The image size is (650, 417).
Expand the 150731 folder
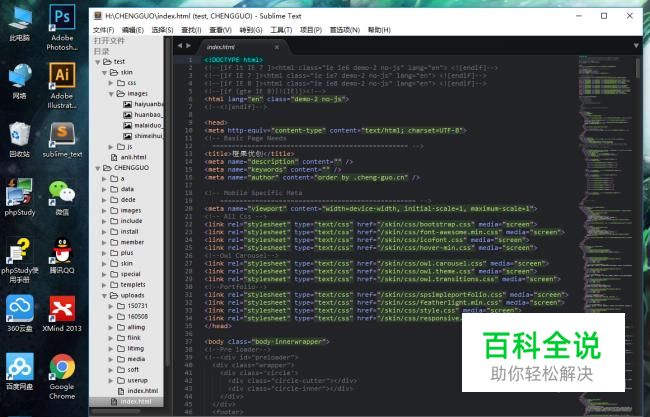pyautogui.click(x=111, y=306)
